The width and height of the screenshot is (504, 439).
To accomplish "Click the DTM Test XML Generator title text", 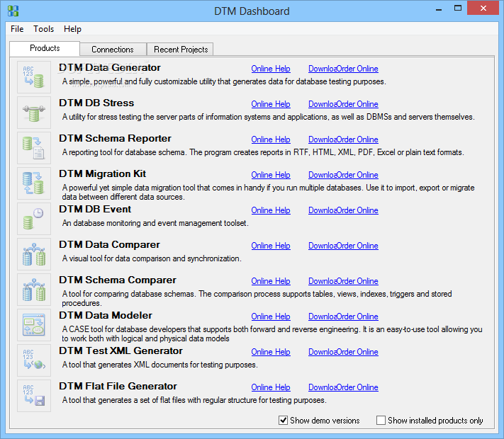I will [x=121, y=350].
